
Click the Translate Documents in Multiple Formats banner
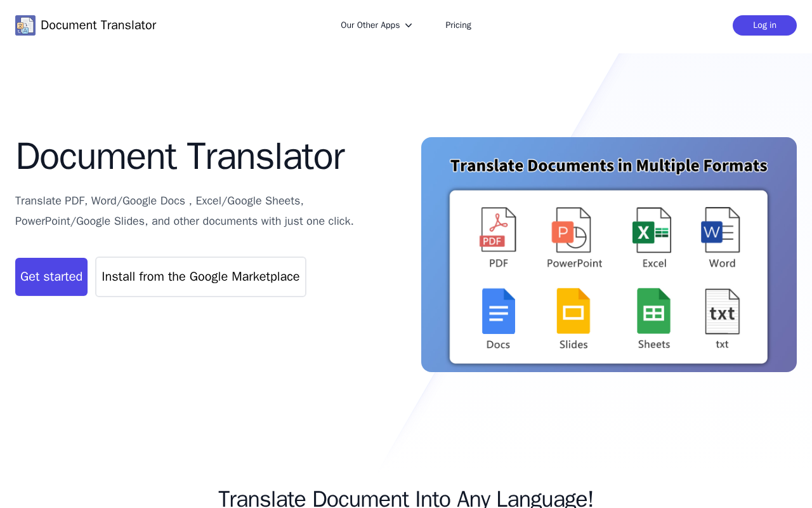(609, 255)
